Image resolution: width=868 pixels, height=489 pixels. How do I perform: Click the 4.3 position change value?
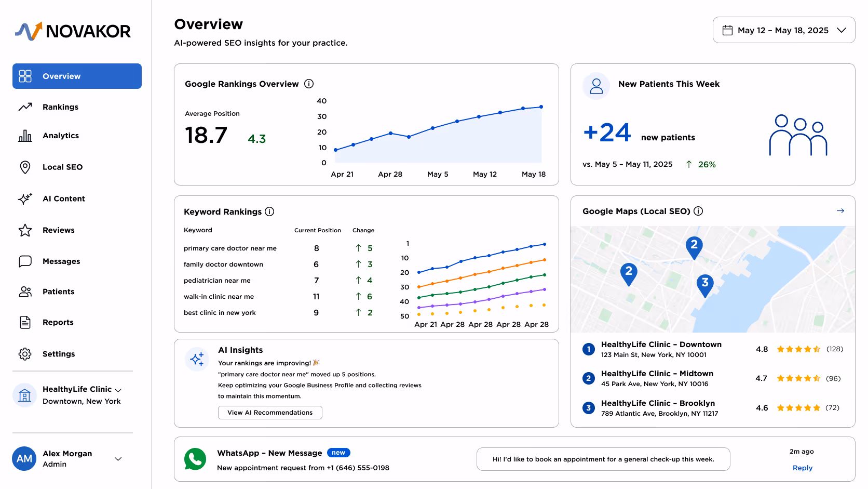point(256,139)
